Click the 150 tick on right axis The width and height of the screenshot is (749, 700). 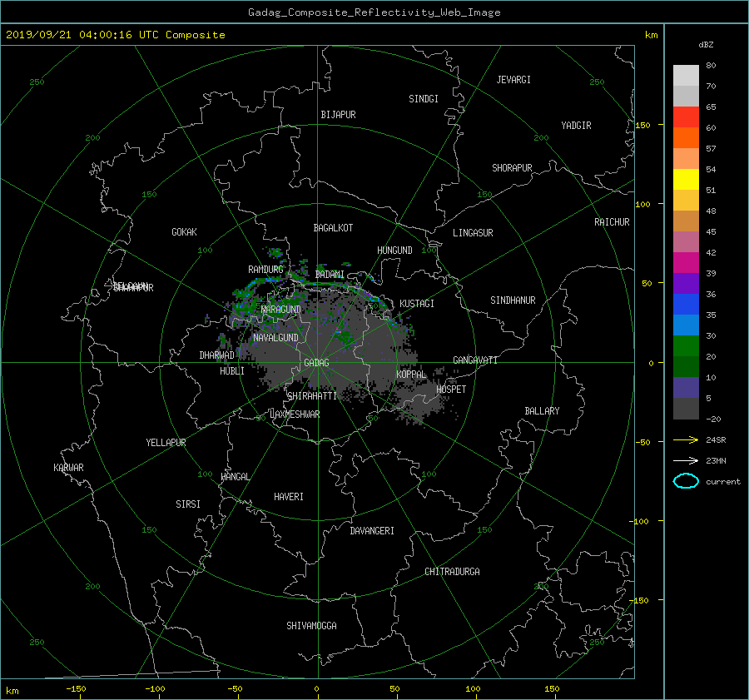coord(643,125)
